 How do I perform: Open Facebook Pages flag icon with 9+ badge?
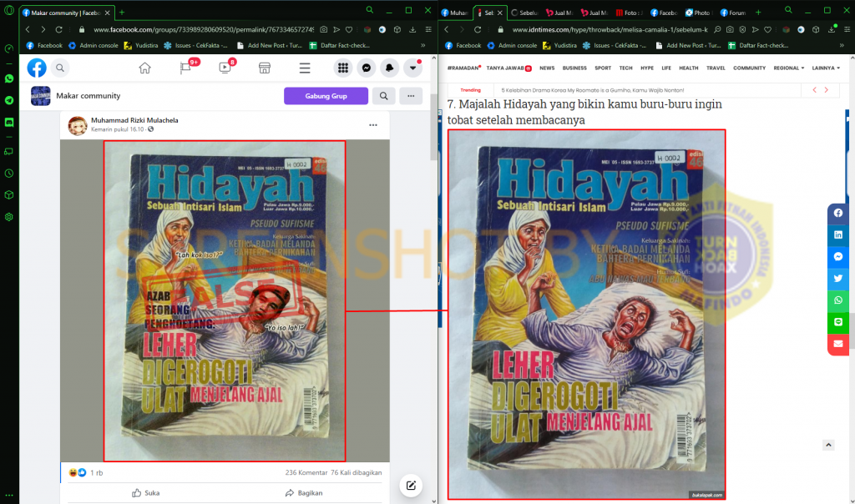pyautogui.click(x=186, y=68)
